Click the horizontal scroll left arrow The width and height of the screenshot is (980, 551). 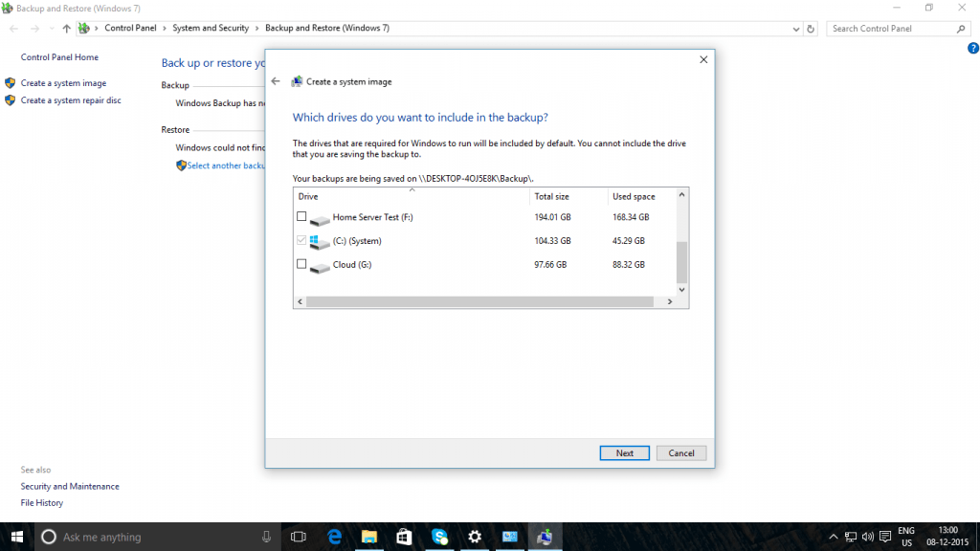point(300,301)
